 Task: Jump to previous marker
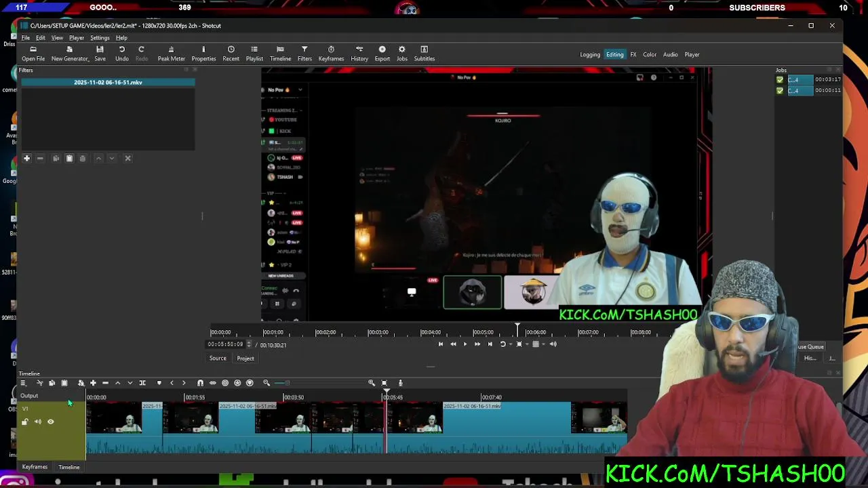coord(172,383)
